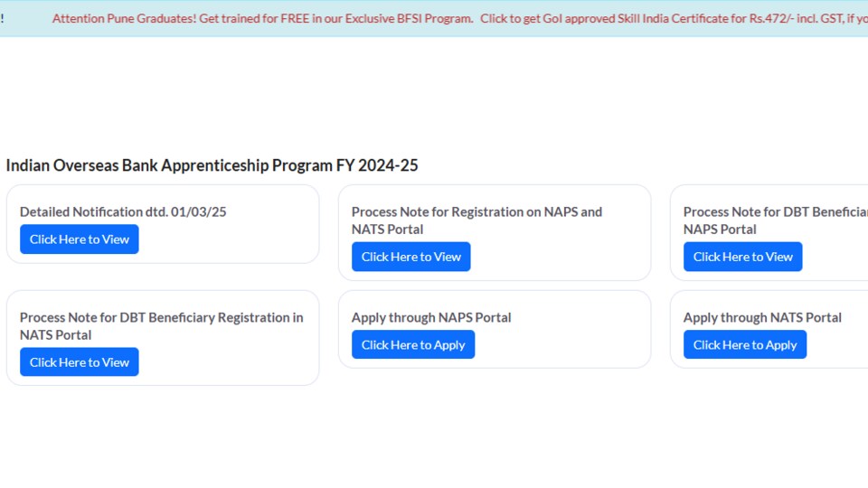Open Skill India Certificate Rs.472 announcement link
Viewport: 868px width, 488px height.
pos(674,18)
